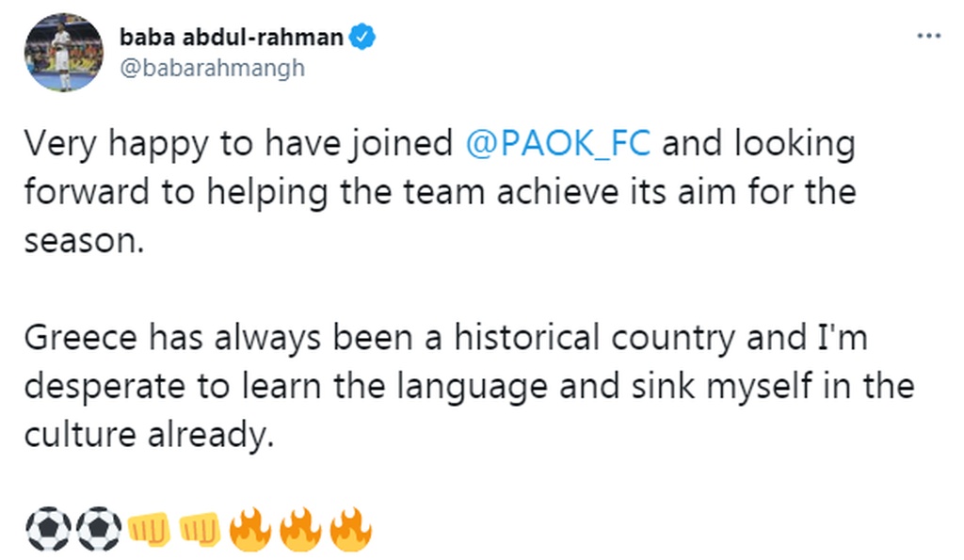Click the words "culture already."
Image resolution: width=964 pixels, height=560 pixels.
click(x=148, y=435)
